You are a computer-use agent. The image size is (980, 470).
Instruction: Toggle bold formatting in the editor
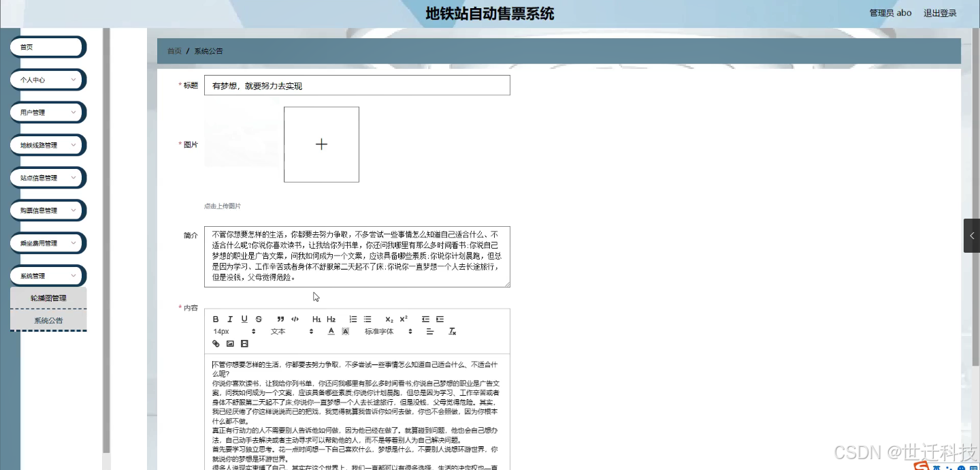(216, 319)
